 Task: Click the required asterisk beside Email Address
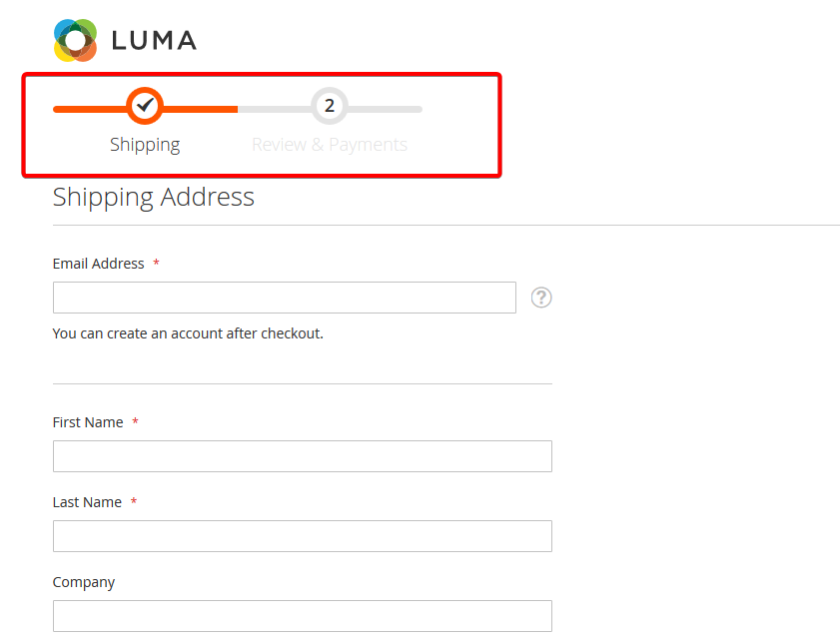click(156, 263)
